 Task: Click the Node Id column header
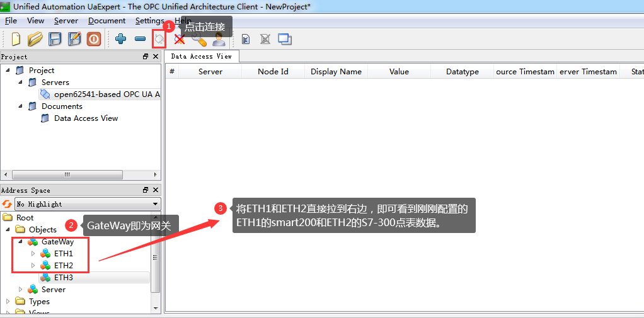(x=273, y=71)
